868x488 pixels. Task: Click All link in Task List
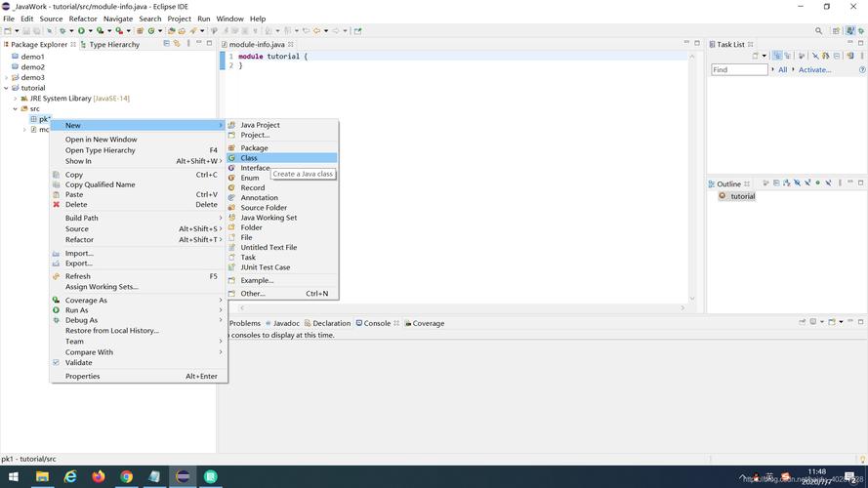click(783, 69)
